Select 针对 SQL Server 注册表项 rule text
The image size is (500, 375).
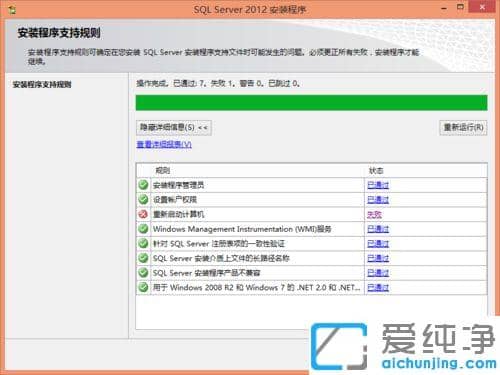[x=219, y=244]
